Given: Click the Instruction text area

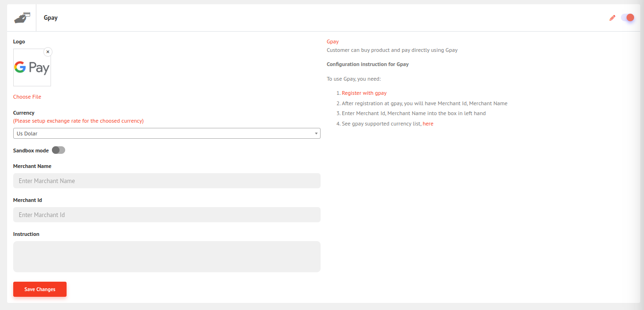Looking at the screenshot, I should pyautogui.click(x=167, y=257).
